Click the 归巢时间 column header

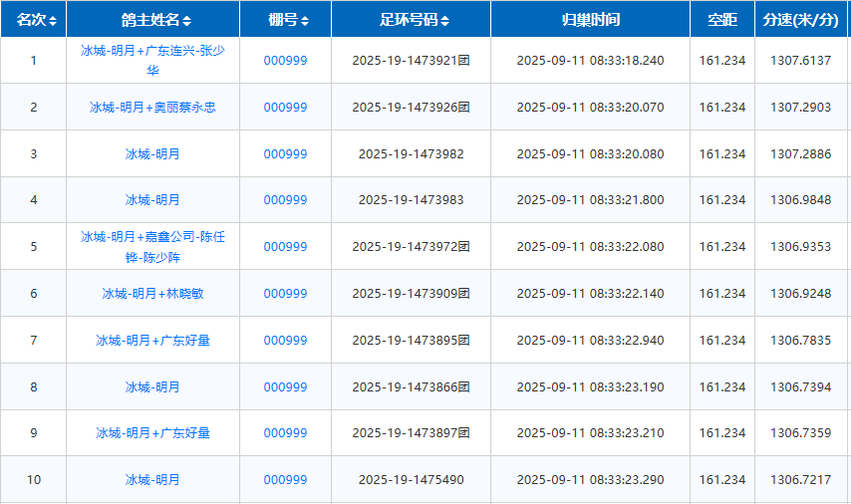click(590, 19)
